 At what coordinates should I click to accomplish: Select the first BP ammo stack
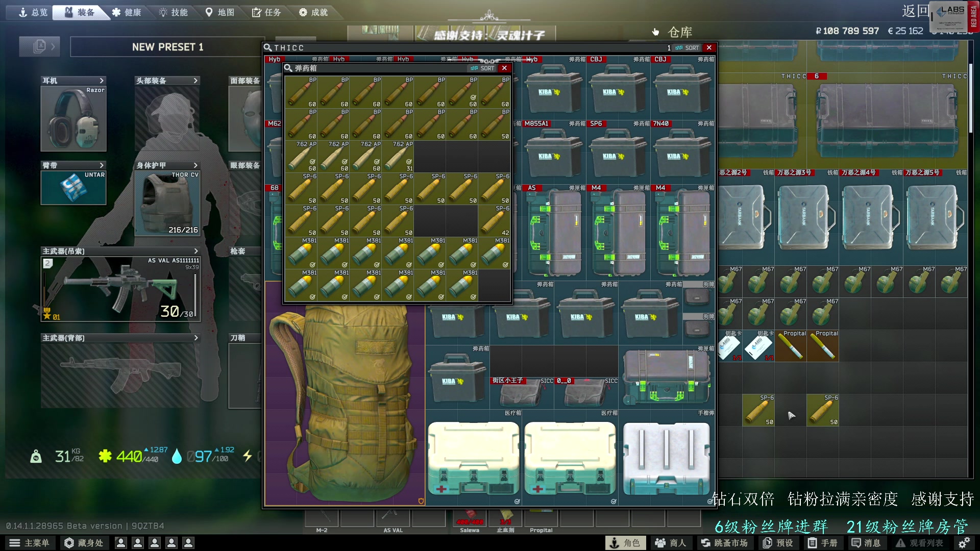(x=301, y=92)
